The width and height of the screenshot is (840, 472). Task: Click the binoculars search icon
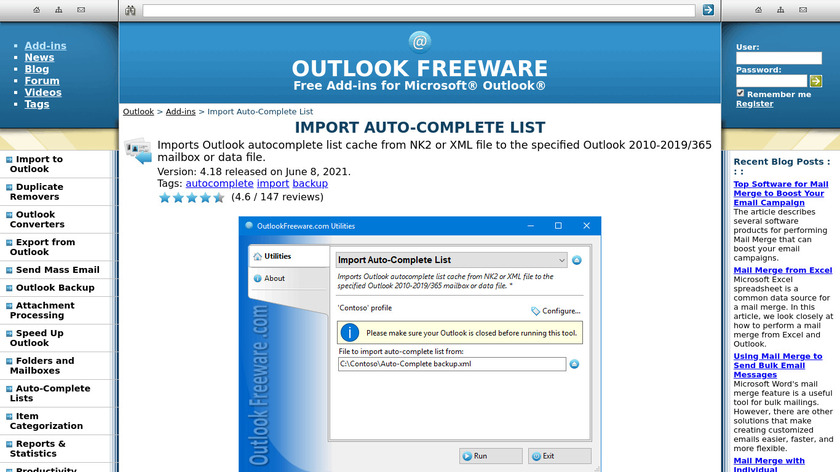(130, 10)
